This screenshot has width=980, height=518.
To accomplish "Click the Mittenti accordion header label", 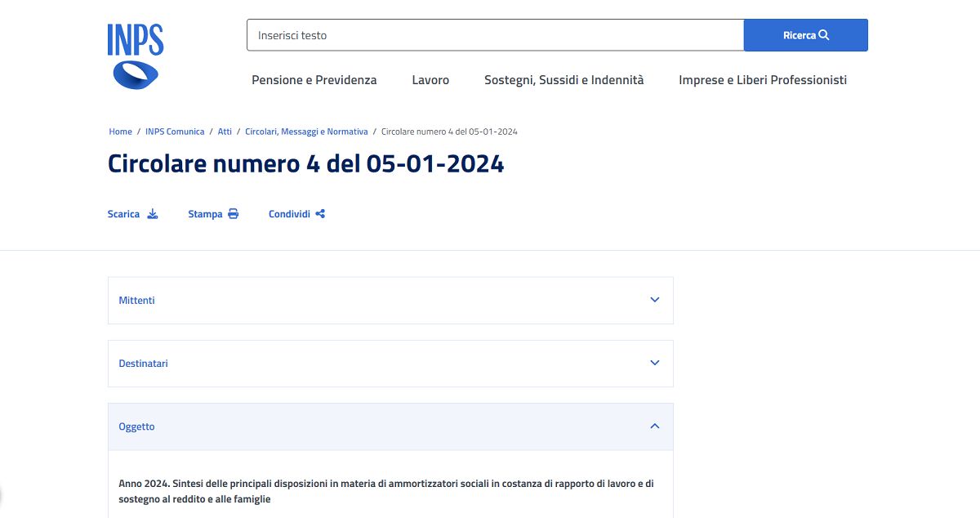I will [x=136, y=301].
